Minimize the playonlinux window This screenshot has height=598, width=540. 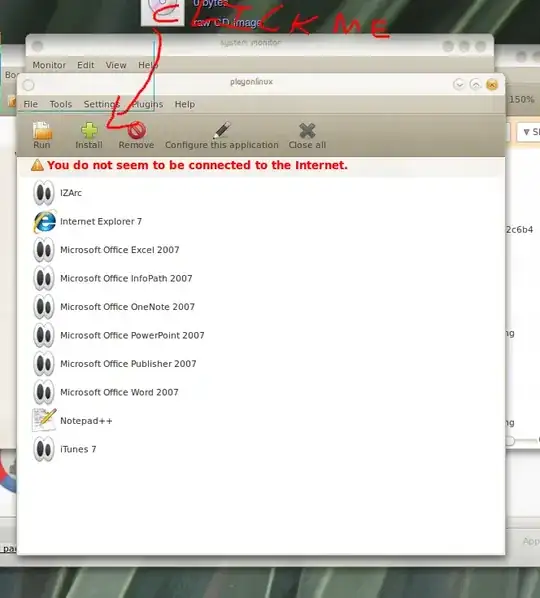point(459,84)
